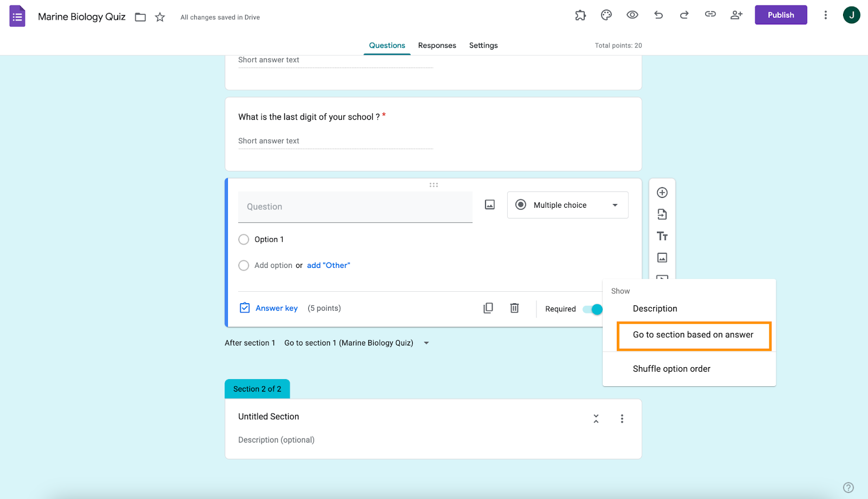Focus the Question title field

(x=355, y=207)
